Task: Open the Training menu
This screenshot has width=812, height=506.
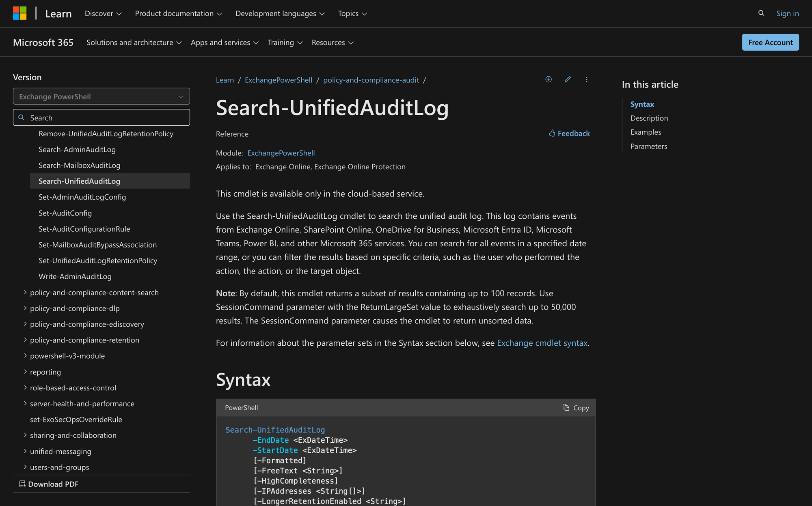Action: pyautogui.click(x=285, y=42)
